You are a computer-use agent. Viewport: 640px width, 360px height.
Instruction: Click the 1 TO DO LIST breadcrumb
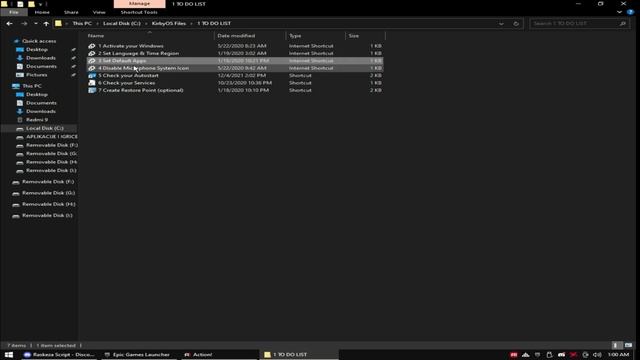[x=214, y=24]
